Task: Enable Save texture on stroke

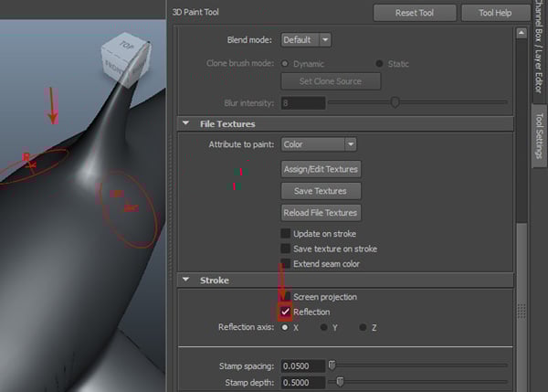Action: [286, 249]
